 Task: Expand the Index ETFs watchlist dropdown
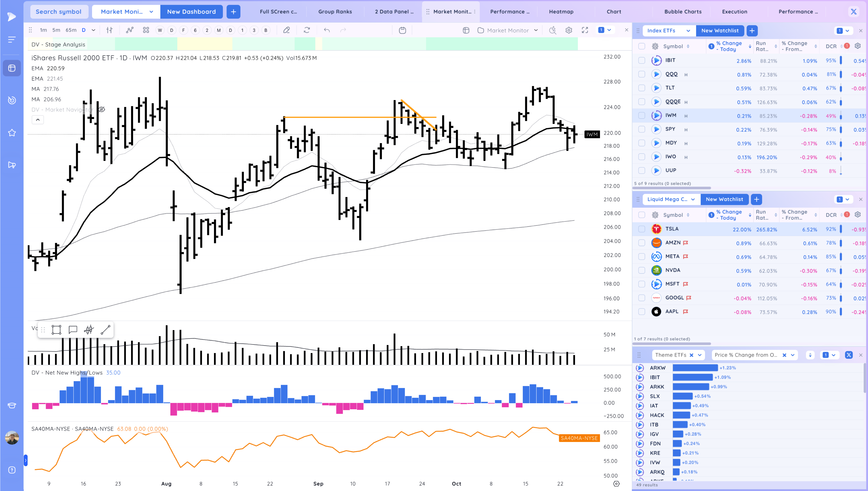(688, 31)
